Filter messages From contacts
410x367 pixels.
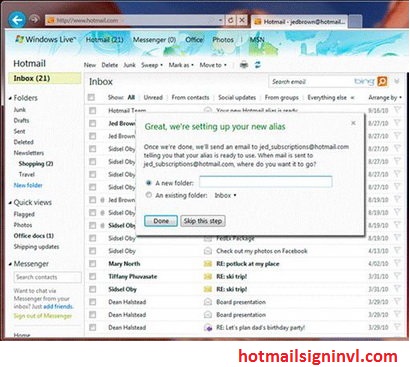point(190,97)
